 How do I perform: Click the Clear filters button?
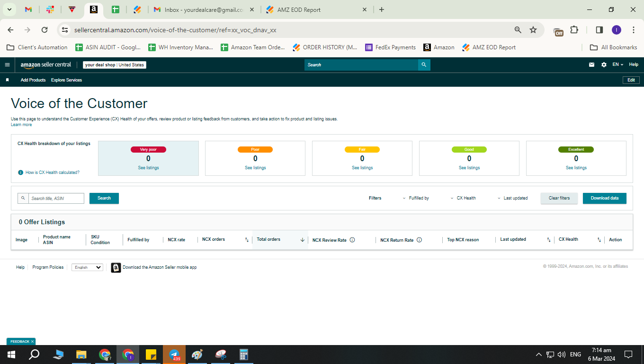[x=559, y=198]
